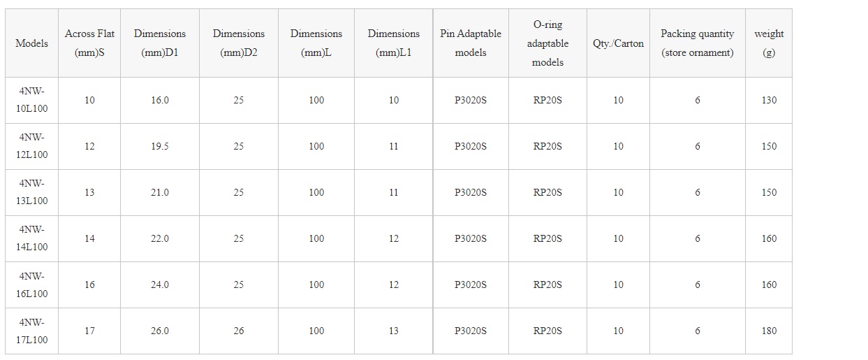Select the L1 value 13 cell

point(394,331)
